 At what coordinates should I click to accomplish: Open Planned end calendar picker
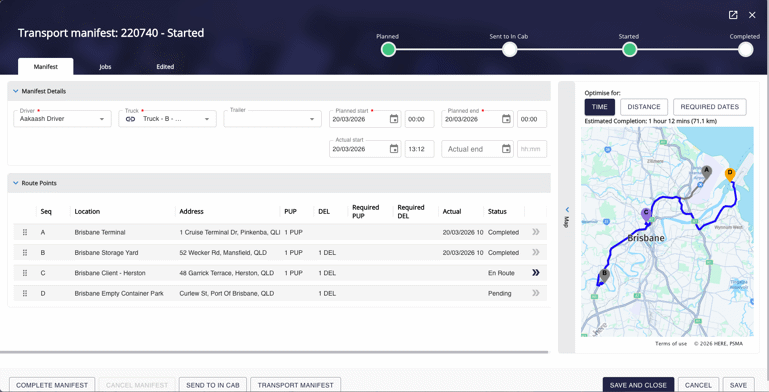(506, 119)
